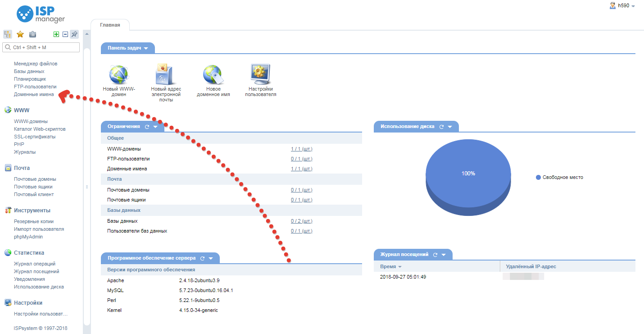Open PHP settings in sidebar
Viewport: 644px width, 334px height.
coord(19,144)
